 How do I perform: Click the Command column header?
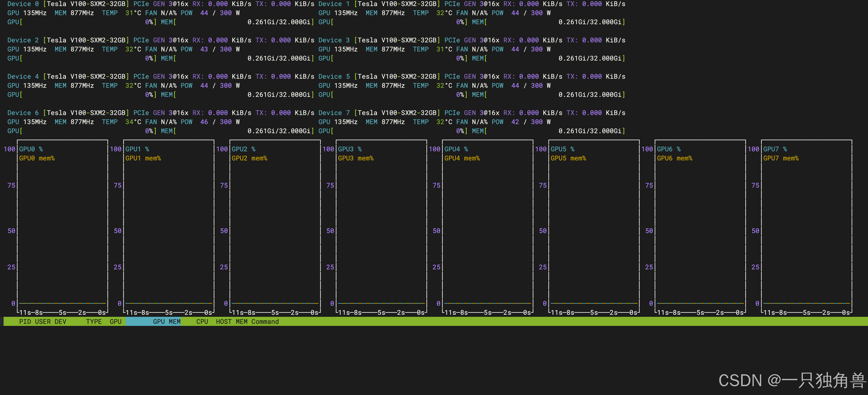coord(265,322)
